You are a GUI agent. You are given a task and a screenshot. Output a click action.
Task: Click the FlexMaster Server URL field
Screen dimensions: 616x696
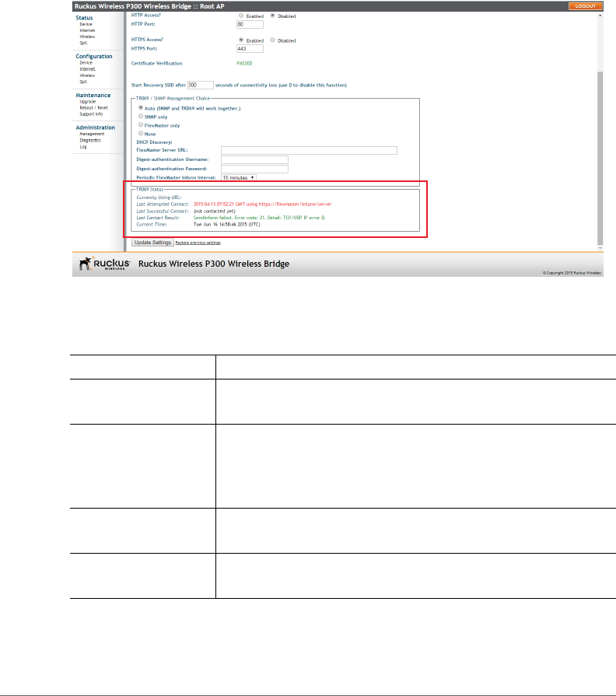tap(309, 150)
